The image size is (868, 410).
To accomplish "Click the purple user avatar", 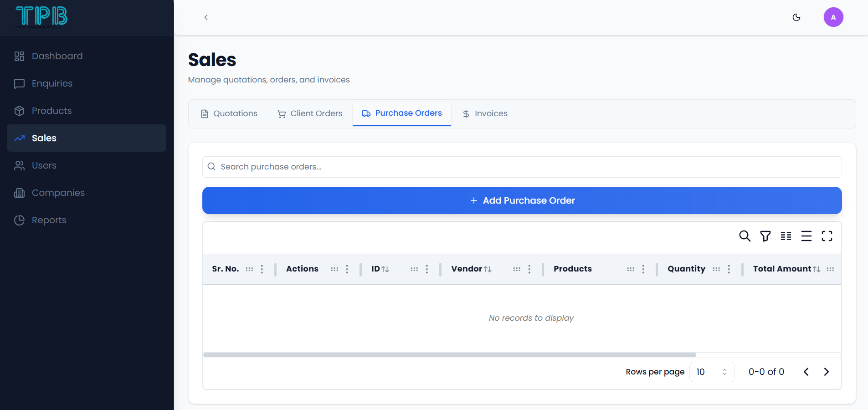I will (x=833, y=17).
